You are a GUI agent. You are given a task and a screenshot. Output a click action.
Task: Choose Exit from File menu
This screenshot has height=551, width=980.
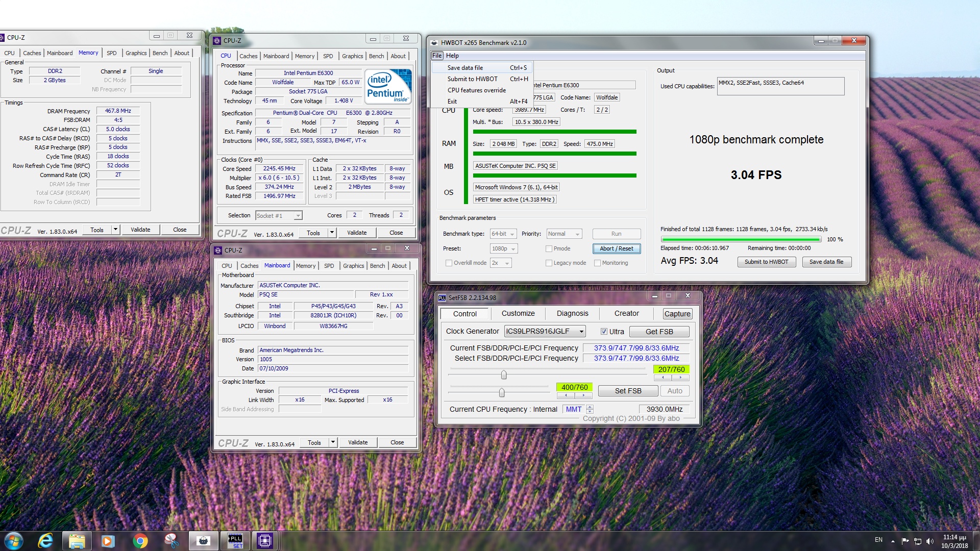coord(482,102)
